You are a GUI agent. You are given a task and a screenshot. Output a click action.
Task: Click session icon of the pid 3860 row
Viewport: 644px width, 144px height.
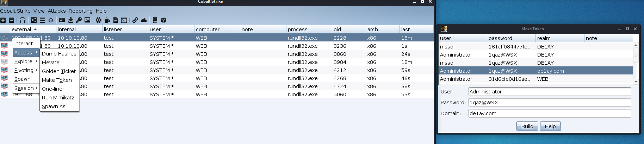coord(4,54)
